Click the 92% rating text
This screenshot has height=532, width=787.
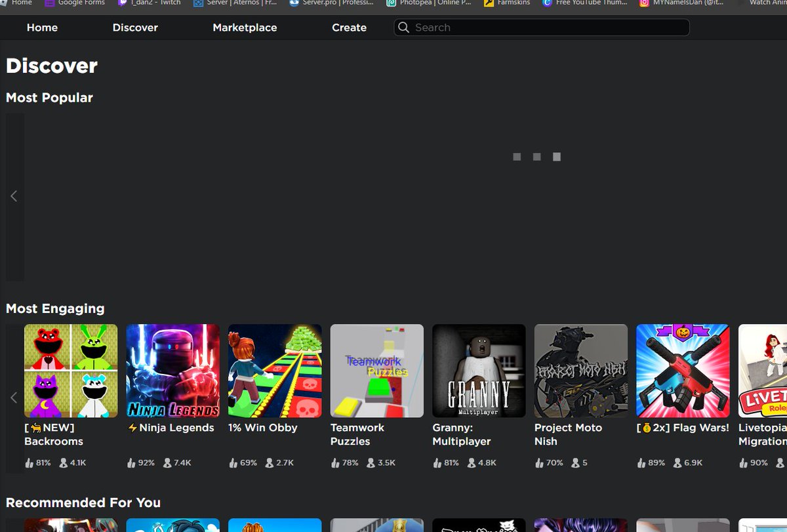point(146,463)
